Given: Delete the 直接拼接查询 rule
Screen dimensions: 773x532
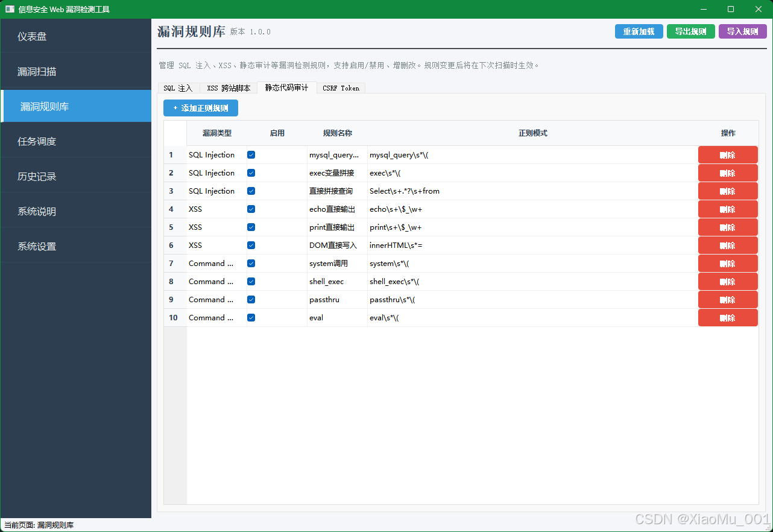Looking at the screenshot, I should click(x=728, y=191).
